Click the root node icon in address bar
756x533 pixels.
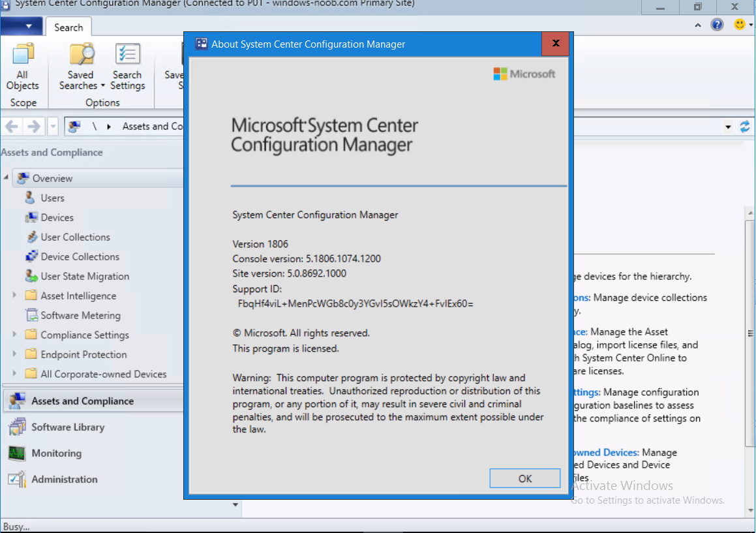coord(74,127)
